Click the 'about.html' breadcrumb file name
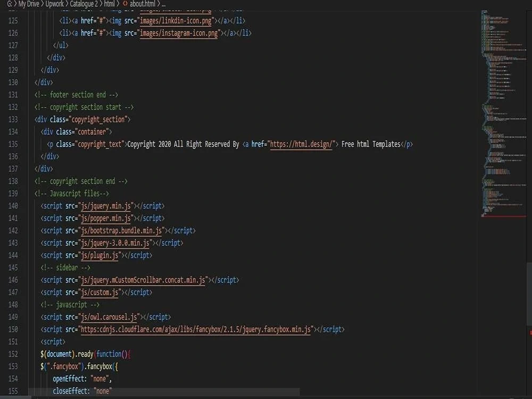The width and height of the screenshot is (532, 399). click(143, 4)
